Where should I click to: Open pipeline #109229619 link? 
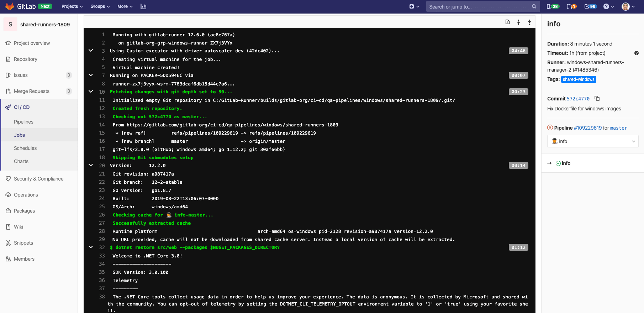point(588,128)
